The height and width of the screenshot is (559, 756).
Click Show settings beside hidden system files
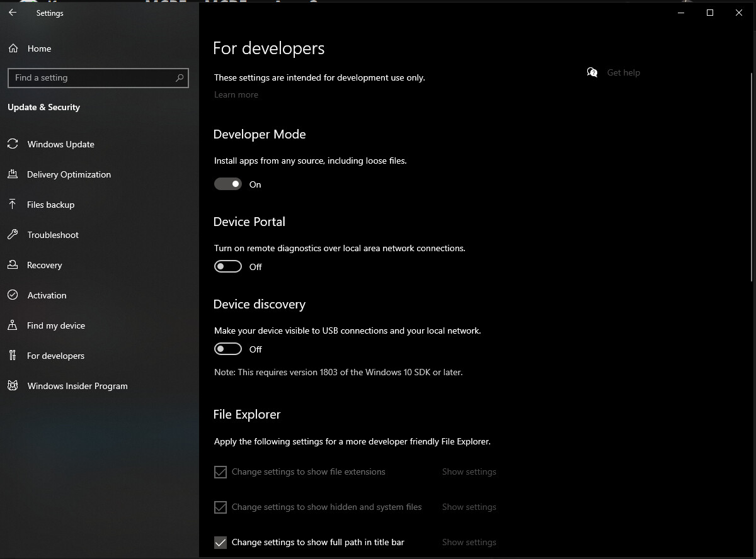coord(469,507)
